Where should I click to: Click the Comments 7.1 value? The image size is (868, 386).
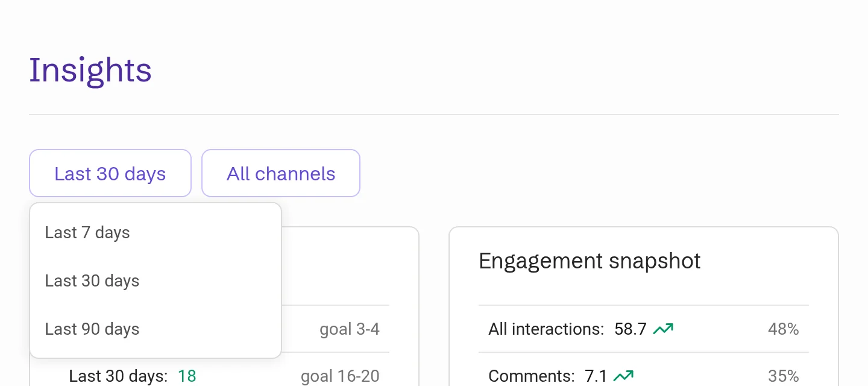[596, 377]
